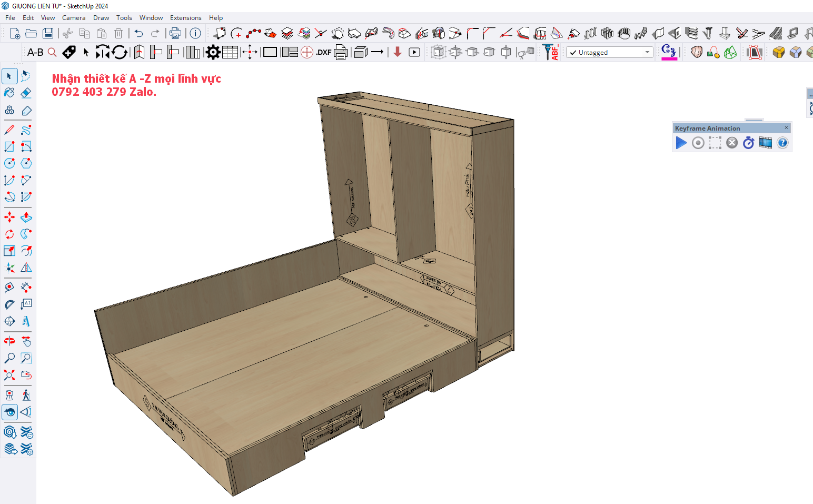
Task: Expand the Untagged tag dropdown
Action: [647, 52]
